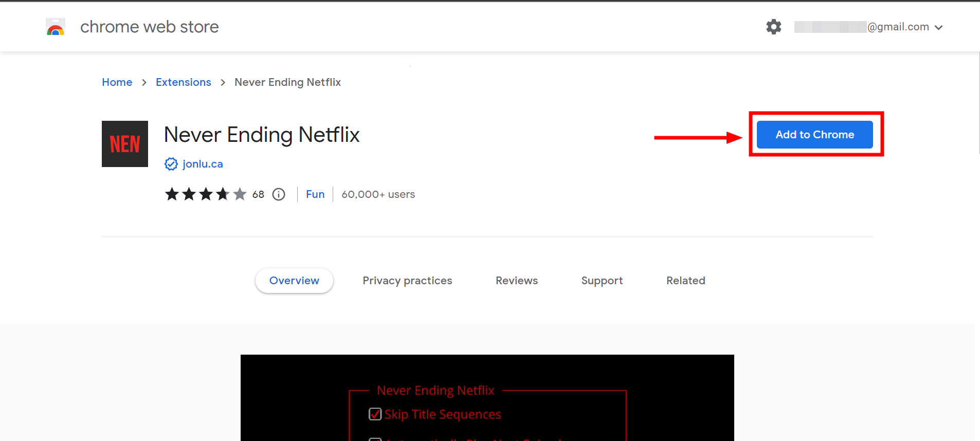This screenshot has width=980, height=441.
Task: Expand the gmail.com account dropdown
Action: (x=938, y=28)
